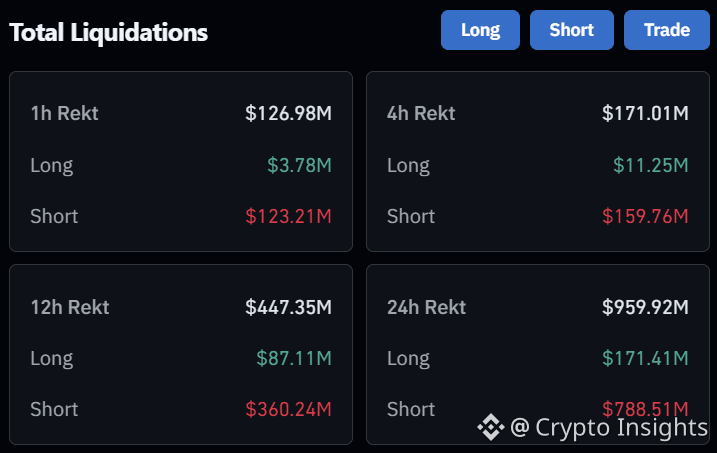
Task: Select the 1h Short value $123.21M
Action: (289, 216)
